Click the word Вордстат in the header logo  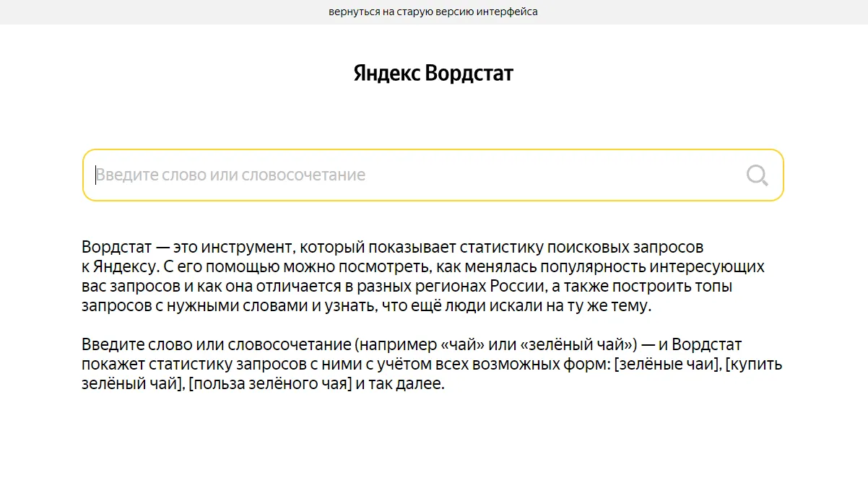[469, 74]
